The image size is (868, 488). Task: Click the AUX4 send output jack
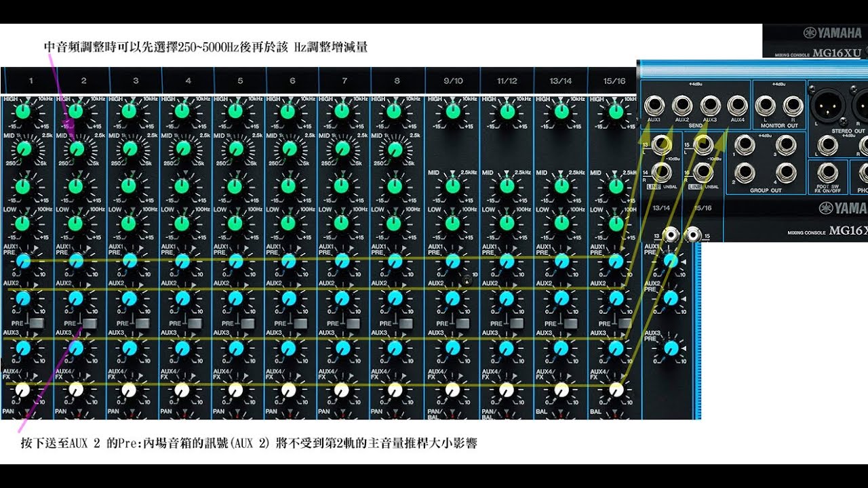737,106
